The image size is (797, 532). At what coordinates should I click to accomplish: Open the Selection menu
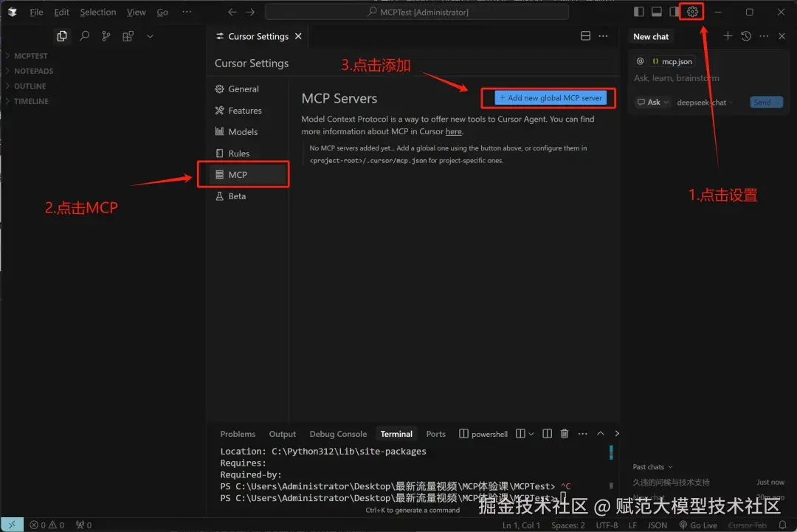97,12
